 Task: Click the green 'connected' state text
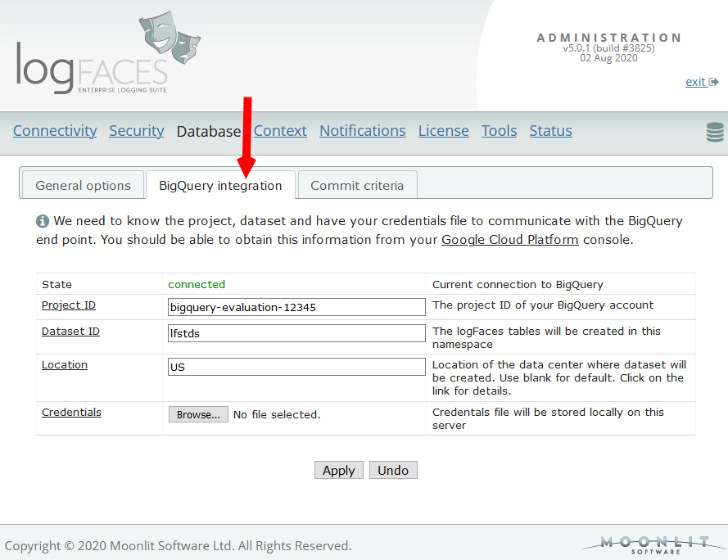[x=197, y=284]
